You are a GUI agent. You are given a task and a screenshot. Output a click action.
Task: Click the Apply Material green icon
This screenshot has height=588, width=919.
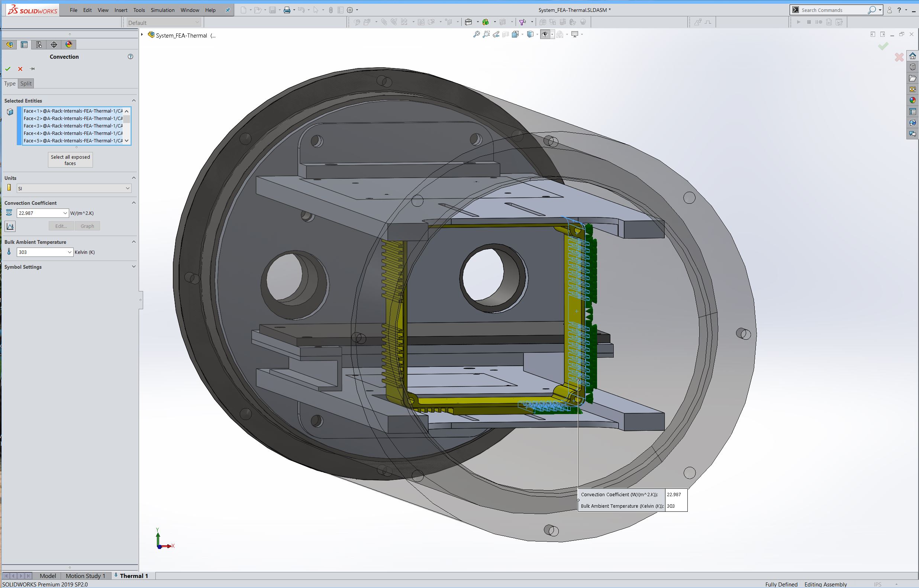click(x=486, y=22)
